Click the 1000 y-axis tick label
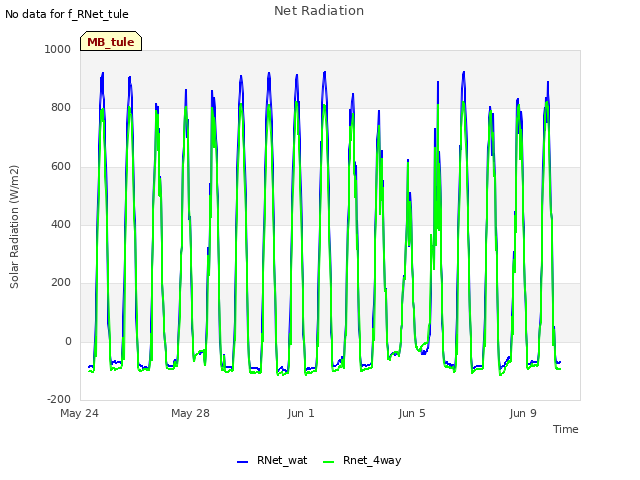The width and height of the screenshot is (640, 480). [58, 49]
